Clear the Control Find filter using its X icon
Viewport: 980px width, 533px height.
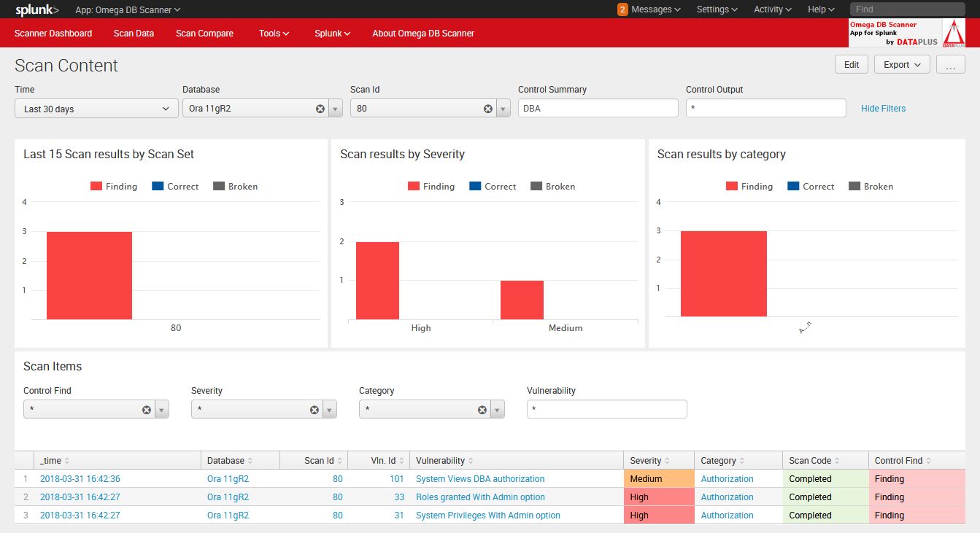click(147, 410)
